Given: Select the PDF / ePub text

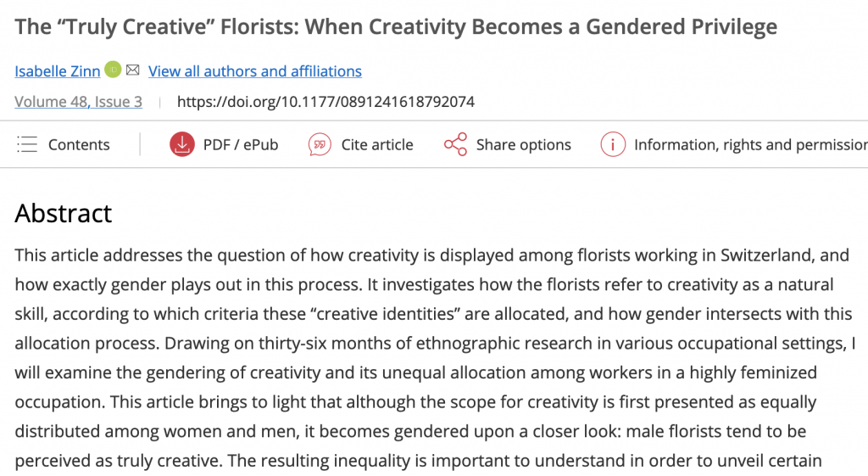Looking at the screenshot, I should point(240,145).
